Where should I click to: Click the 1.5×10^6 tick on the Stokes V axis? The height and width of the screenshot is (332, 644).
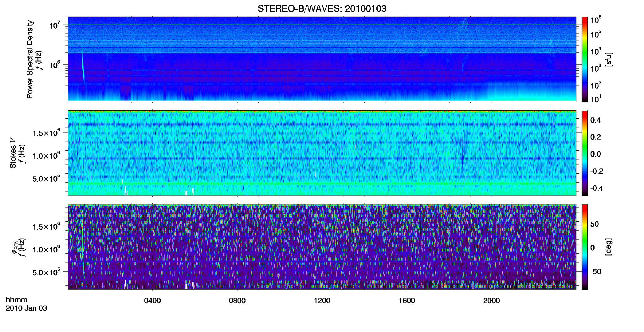tap(46, 133)
